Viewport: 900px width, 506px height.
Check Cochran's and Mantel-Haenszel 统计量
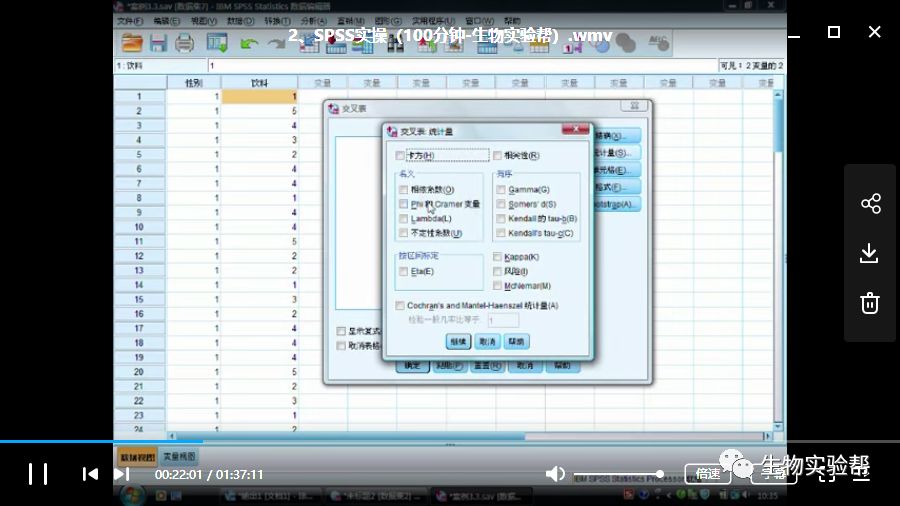(x=400, y=306)
